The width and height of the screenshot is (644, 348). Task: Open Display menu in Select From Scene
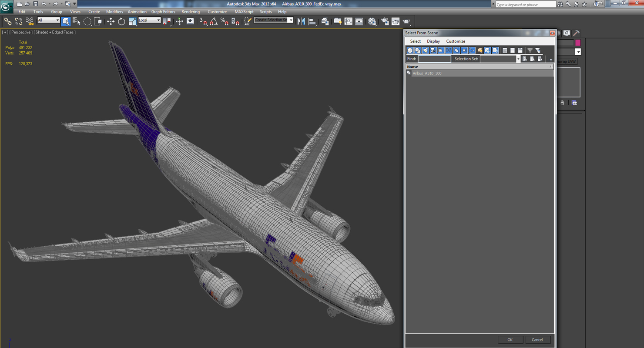pos(433,41)
